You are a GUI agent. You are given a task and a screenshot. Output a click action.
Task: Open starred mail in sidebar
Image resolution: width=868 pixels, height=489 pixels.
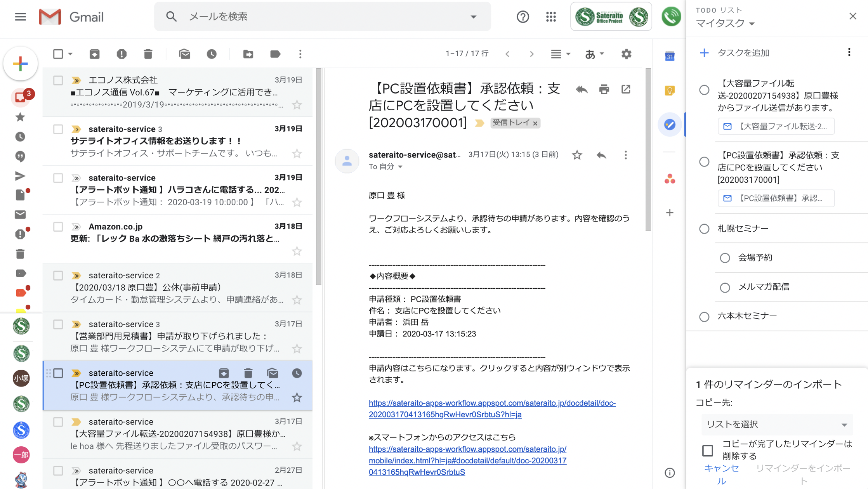pos(20,117)
